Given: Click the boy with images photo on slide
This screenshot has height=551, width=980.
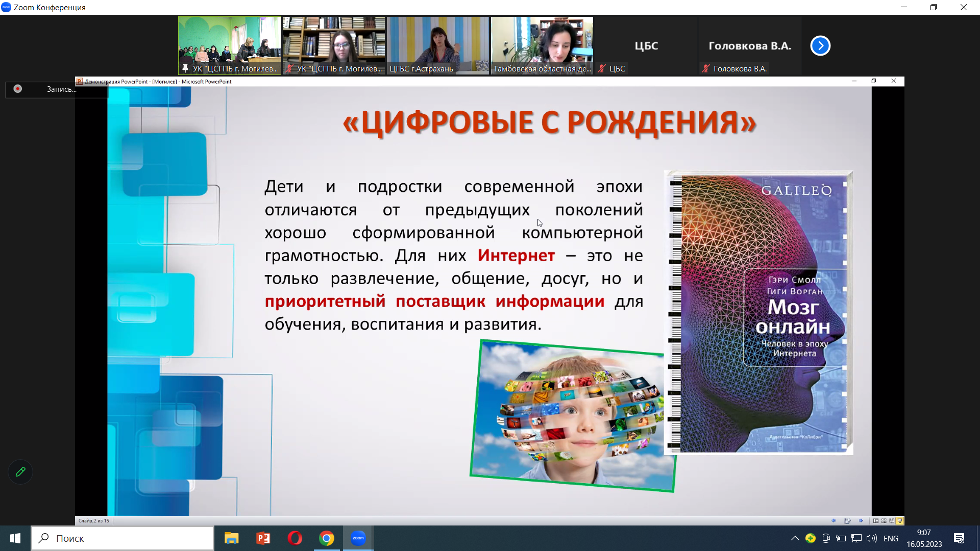Looking at the screenshot, I should pyautogui.click(x=573, y=416).
